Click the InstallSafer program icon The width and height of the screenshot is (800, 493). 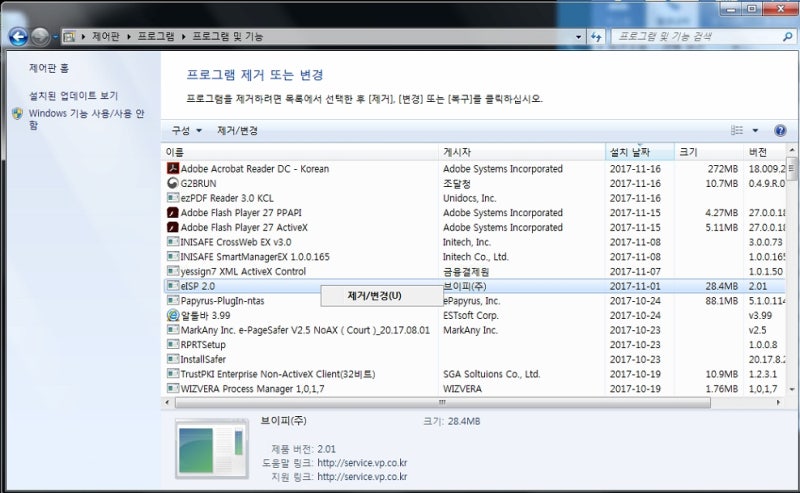(x=172, y=359)
